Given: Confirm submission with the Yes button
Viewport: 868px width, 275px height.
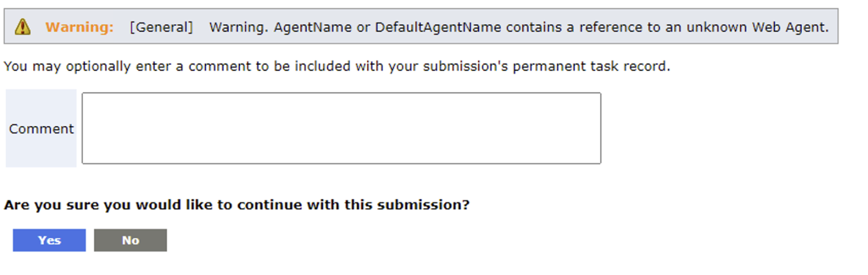Looking at the screenshot, I should click(49, 240).
